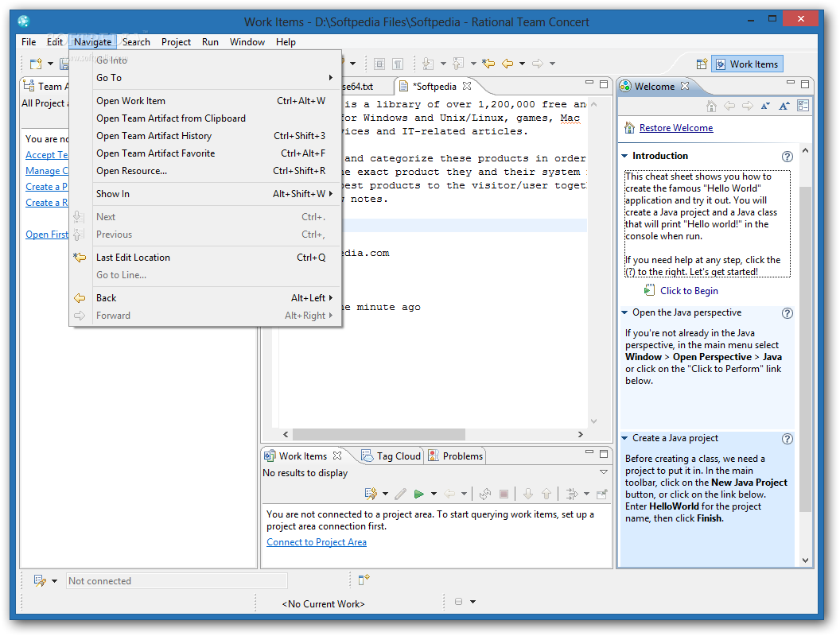The height and width of the screenshot is (636, 840).
Task: Click the yellow Back arrow in main toolbar
Action: (507, 64)
